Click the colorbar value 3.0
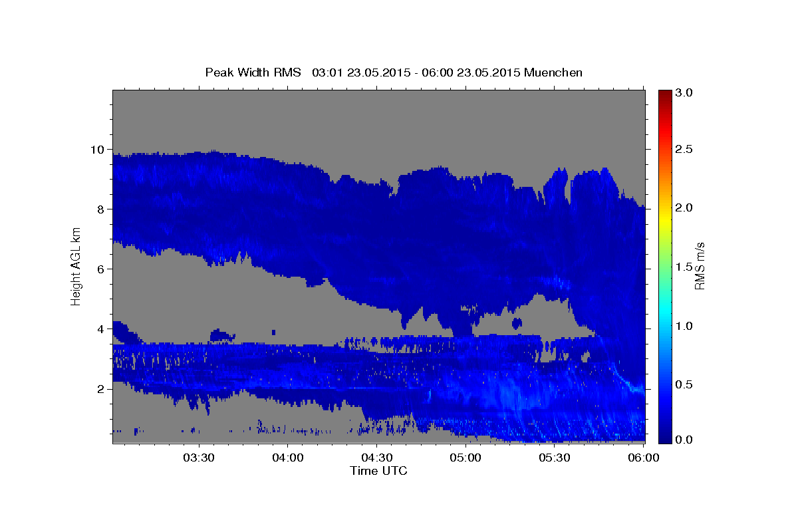Viewport: 798px width, 532px height. (x=685, y=93)
